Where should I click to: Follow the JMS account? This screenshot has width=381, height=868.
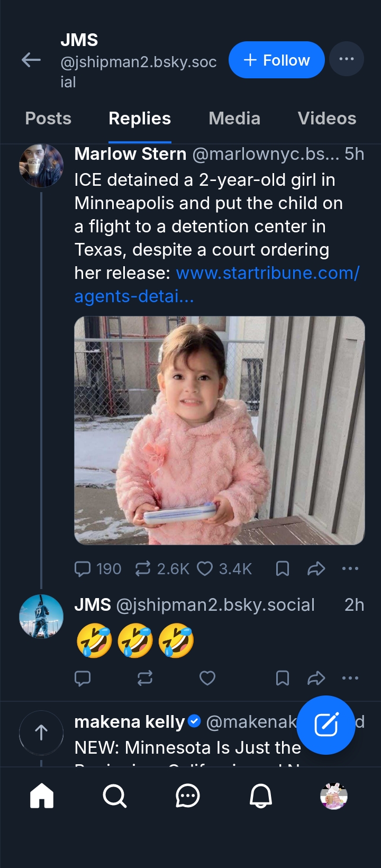click(x=276, y=60)
